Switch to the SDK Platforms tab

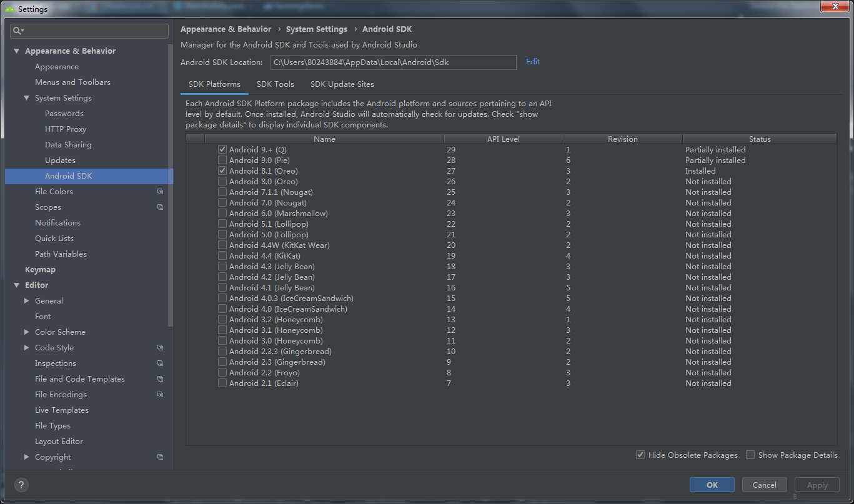click(214, 84)
